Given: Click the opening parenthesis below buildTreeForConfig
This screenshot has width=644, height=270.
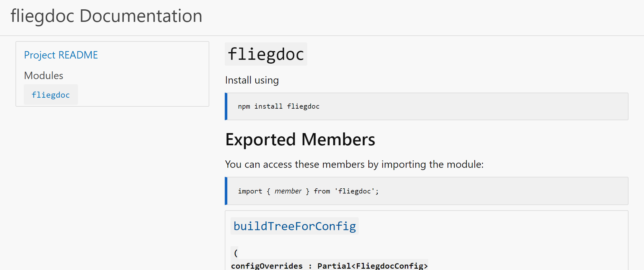Looking at the screenshot, I should coord(236,253).
